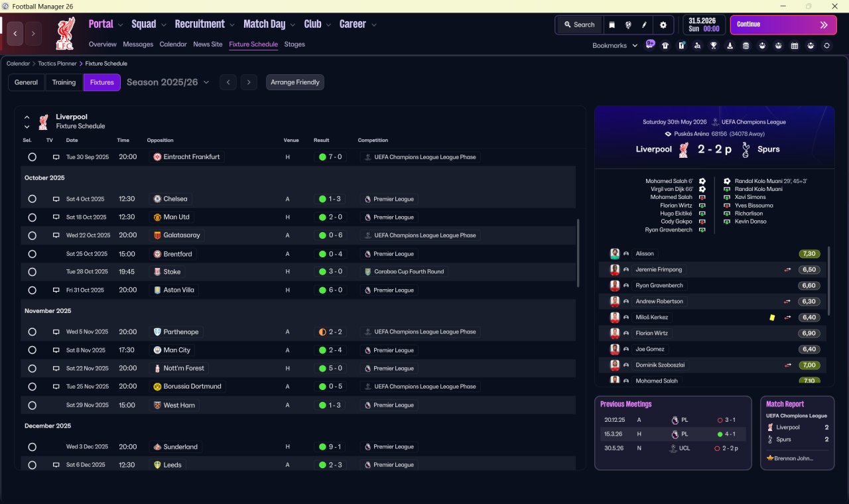
Task: Click the Borussia Dortmund team badge
Action: click(157, 387)
